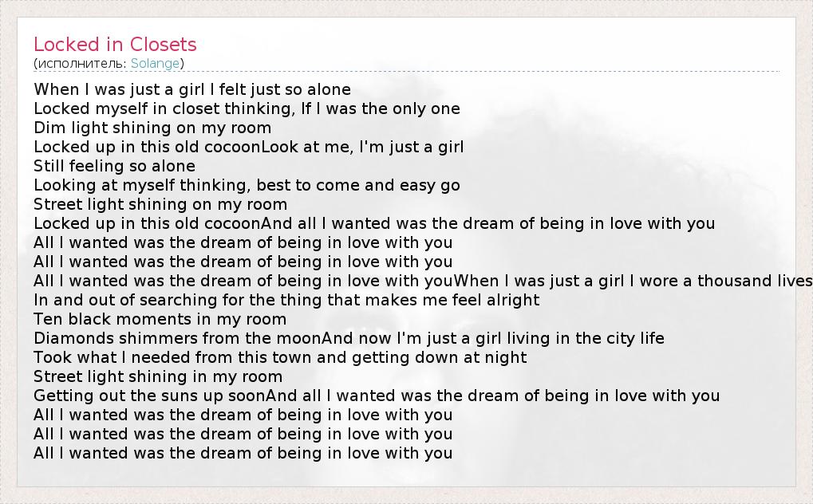Click the 'Dim light shining on my room' lyric
Image resolution: width=813 pixels, height=504 pixels.
152,128
